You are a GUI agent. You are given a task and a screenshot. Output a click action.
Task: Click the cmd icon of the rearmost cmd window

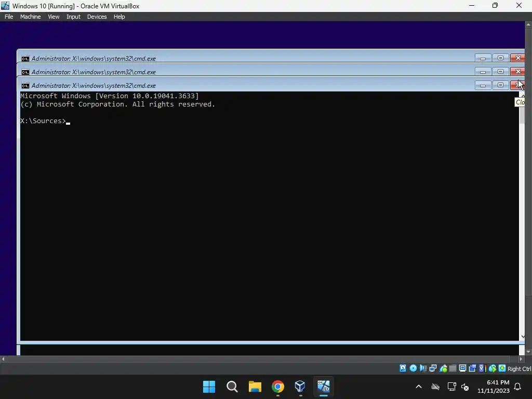(x=25, y=58)
